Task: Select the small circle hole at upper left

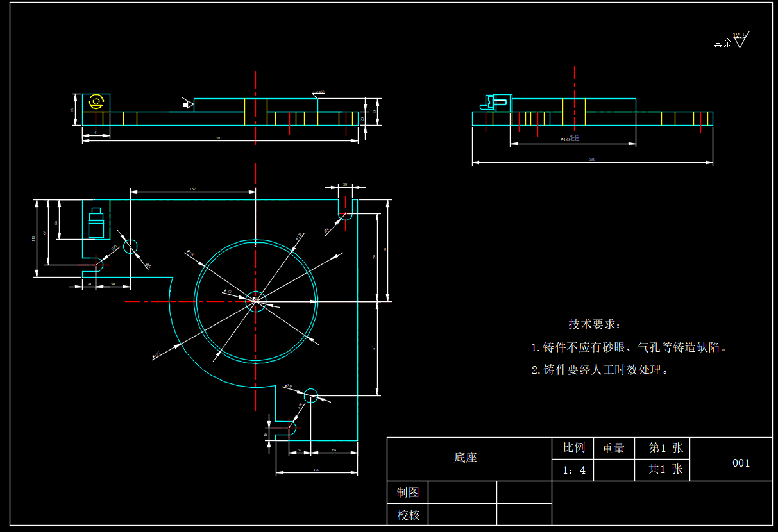Action: tap(130, 245)
